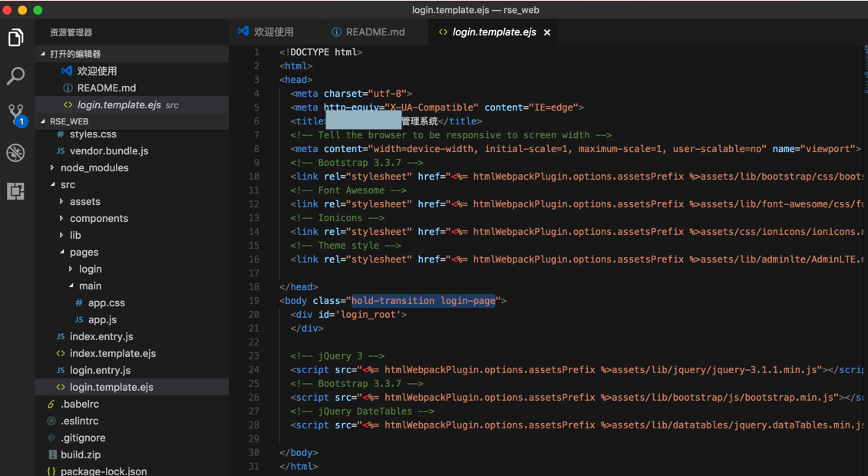The image size is (868, 476).
Task: Expand the login folder under pages
Action: pyautogui.click(x=90, y=269)
